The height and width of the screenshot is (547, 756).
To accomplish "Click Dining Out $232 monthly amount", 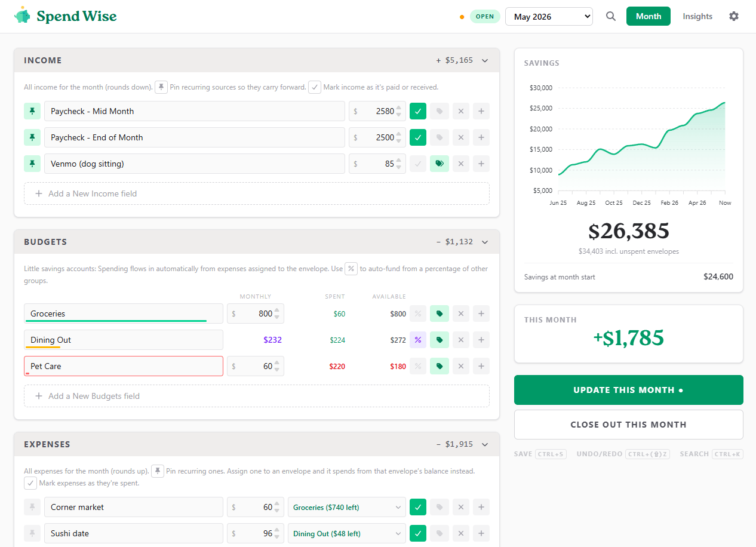I will coord(272,340).
